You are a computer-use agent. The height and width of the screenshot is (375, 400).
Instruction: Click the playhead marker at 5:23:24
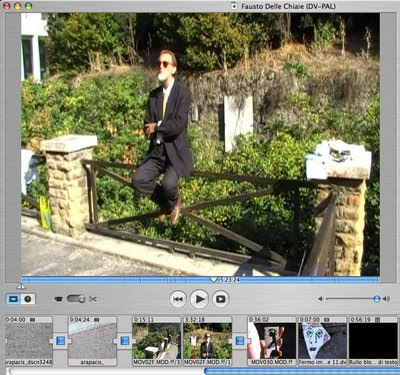pyautogui.click(x=214, y=280)
